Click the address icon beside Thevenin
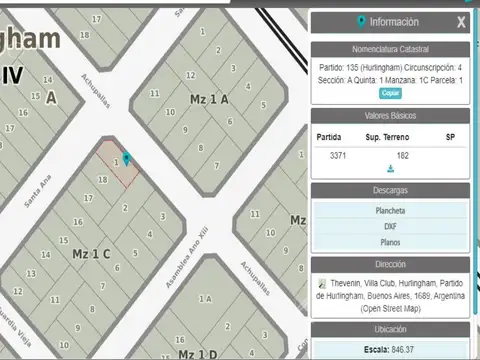Viewport: 480px width, 360px height. (x=322, y=284)
